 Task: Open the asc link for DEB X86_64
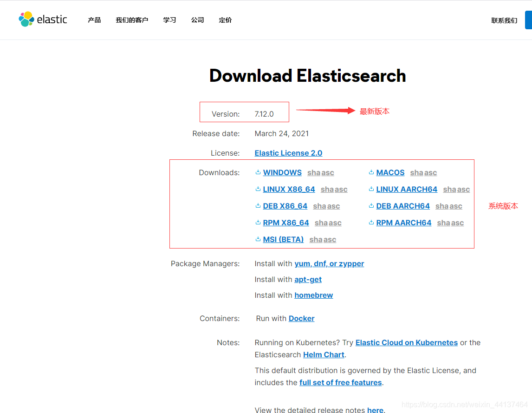coord(333,206)
